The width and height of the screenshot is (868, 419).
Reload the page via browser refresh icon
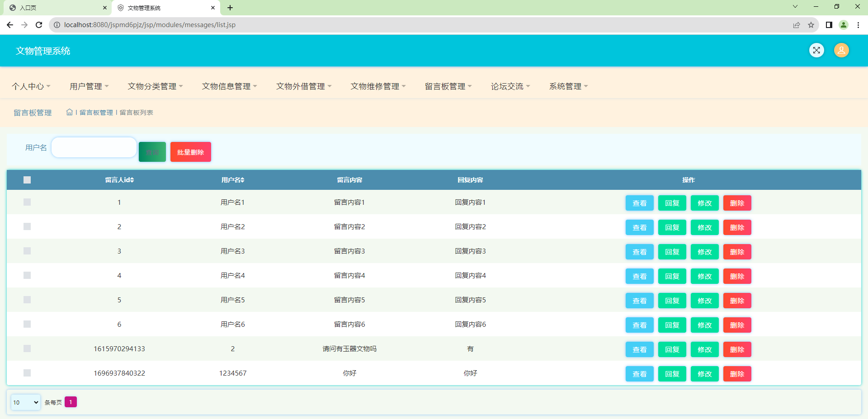[x=39, y=25]
